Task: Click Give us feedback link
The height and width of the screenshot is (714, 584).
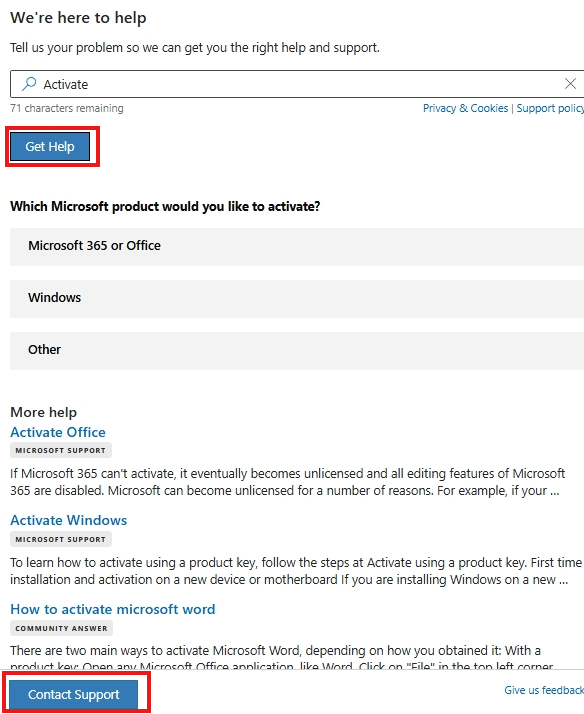Action: click(x=544, y=690)
